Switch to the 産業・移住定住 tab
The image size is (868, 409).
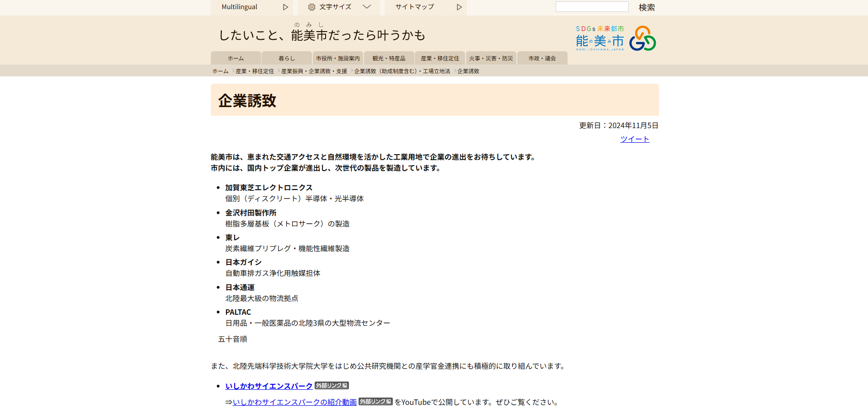click(x=440, y=58)
